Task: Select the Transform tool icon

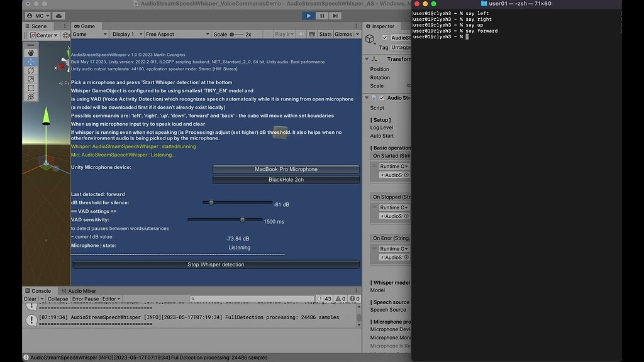Action: pos(31,96)
